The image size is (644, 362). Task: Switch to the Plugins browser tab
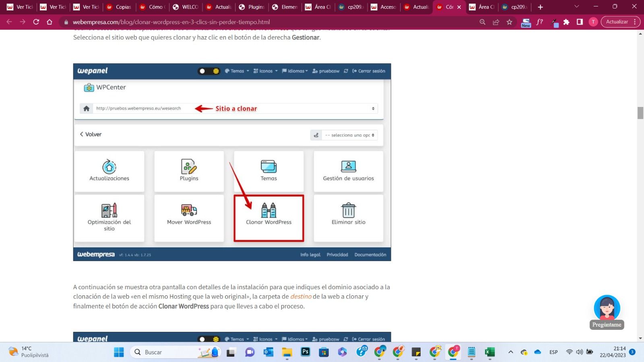point(252,7)
